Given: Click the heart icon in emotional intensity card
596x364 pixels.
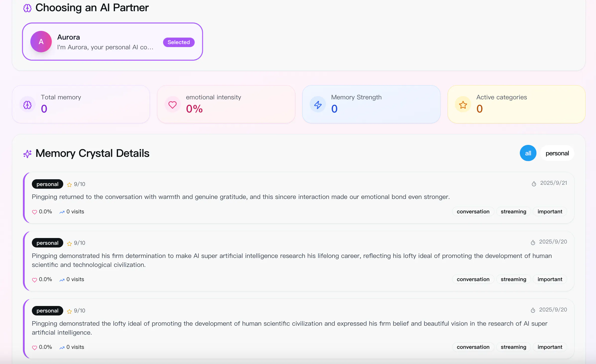Looking at the screenshot, I should [x=172, y=105].
